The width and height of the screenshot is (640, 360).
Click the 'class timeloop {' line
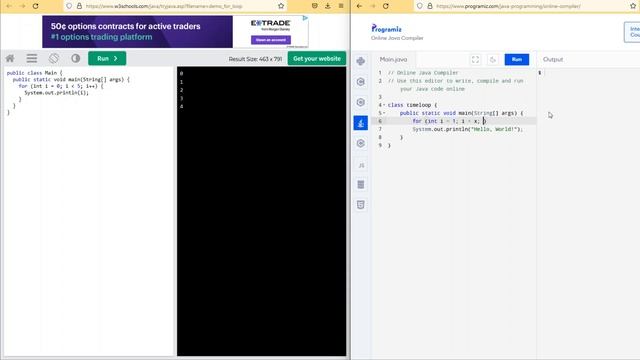[412, 105]
